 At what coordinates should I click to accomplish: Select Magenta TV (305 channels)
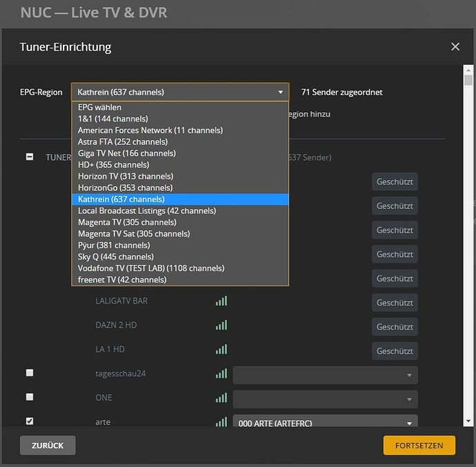(180, 223)
